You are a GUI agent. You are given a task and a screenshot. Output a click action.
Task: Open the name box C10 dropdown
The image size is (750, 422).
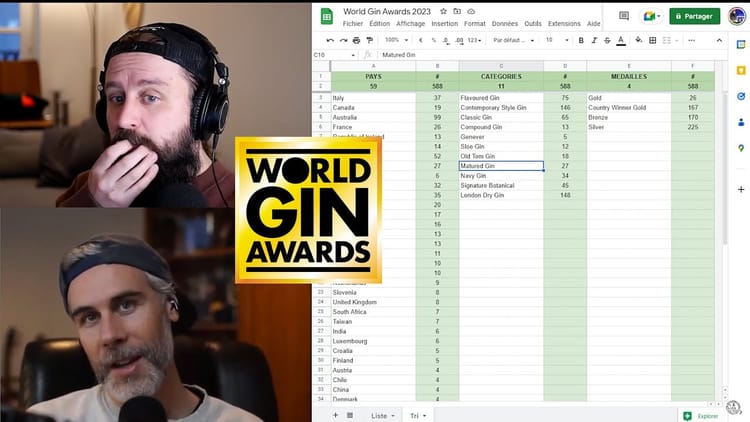[x=353, y=55]
